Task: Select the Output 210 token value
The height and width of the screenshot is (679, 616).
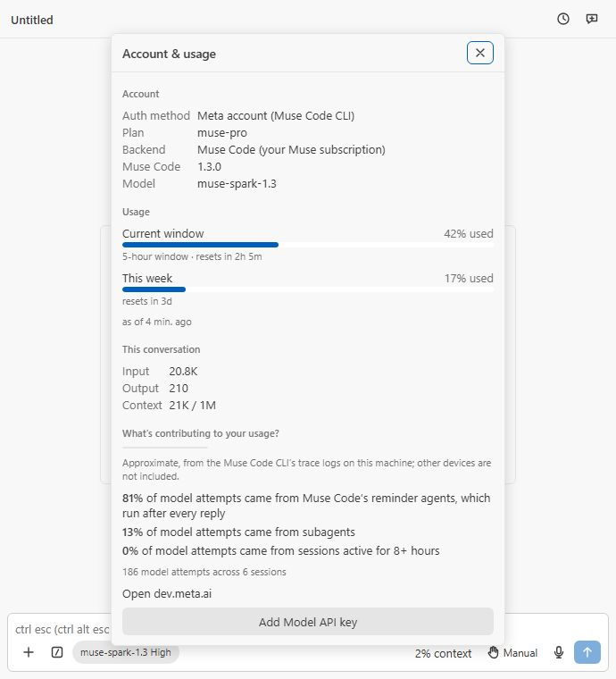Action: coord(179,389)
